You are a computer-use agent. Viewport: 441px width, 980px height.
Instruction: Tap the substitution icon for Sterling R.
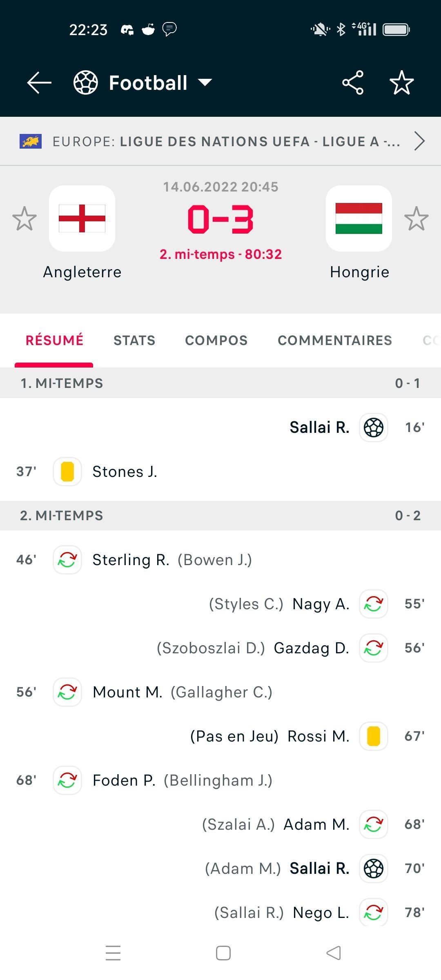click(67, 560)
